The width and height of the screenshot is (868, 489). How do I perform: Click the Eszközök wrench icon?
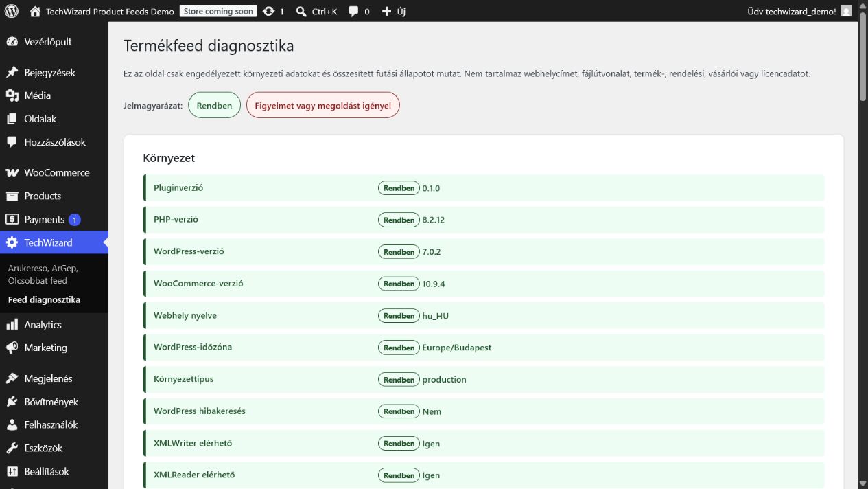pos(12,448)
